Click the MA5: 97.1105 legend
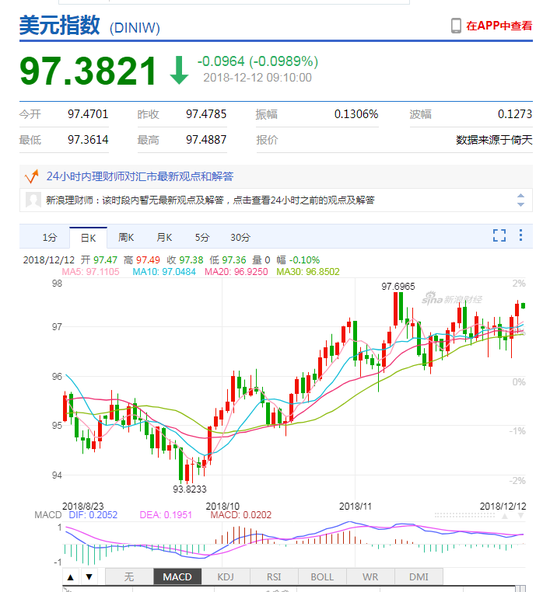550x592 pixels. coord(91,272)
